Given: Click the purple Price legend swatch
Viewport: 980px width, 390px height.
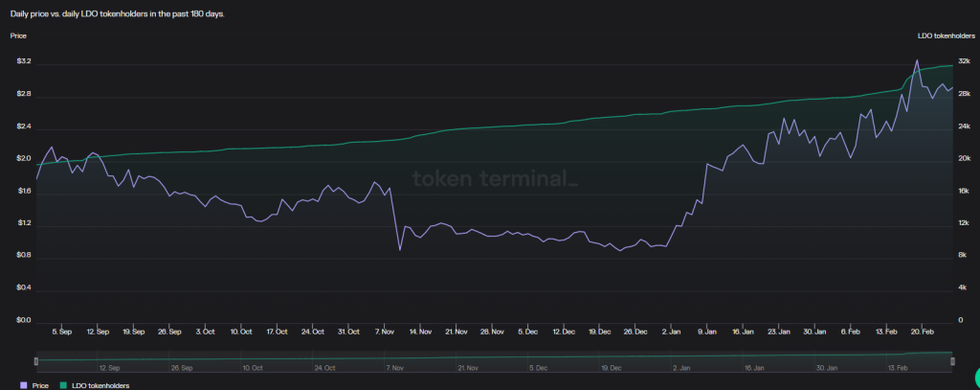Looking at the screenshot, I should pos(24,386).
